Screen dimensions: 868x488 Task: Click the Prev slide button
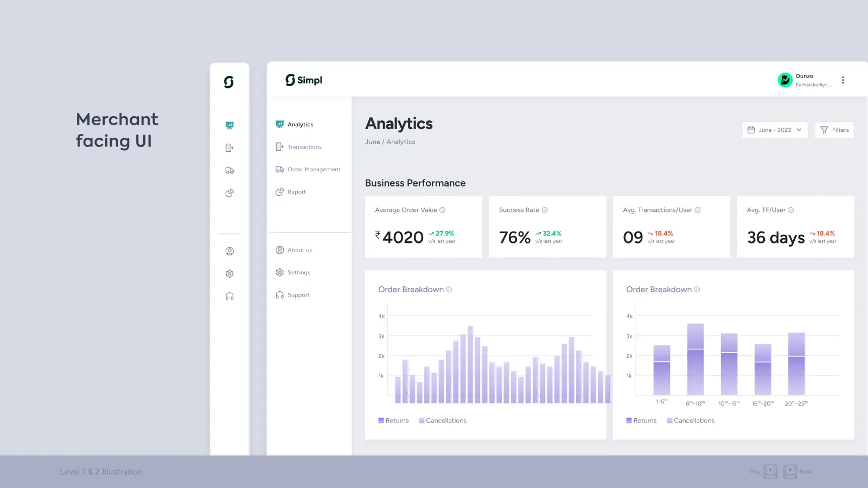[770, 472]
